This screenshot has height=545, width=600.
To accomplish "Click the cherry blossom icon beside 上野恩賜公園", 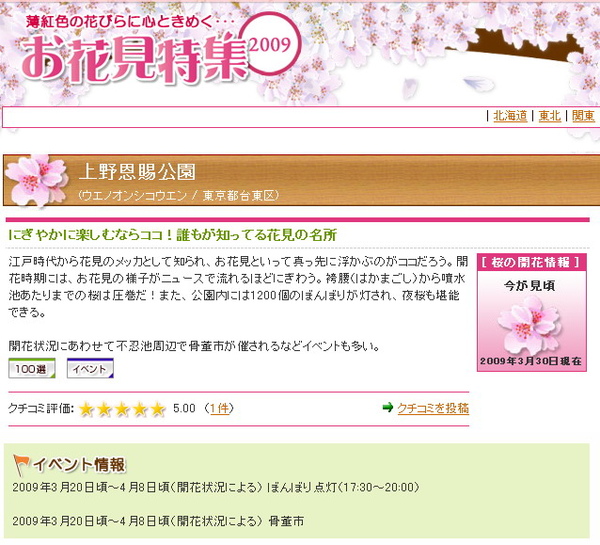I will pos(36,180).
